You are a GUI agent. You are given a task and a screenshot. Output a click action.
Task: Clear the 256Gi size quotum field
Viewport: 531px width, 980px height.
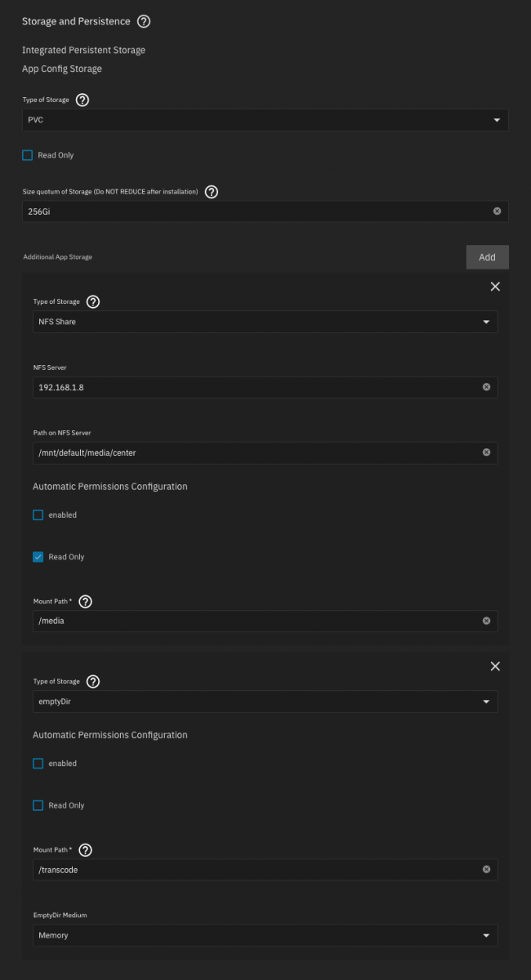[497, 211]
